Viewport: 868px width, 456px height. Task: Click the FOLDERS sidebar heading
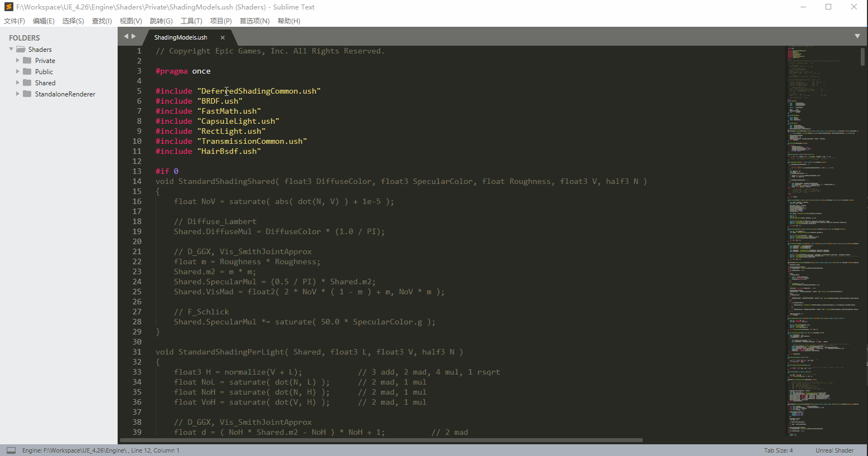point(25,38)
